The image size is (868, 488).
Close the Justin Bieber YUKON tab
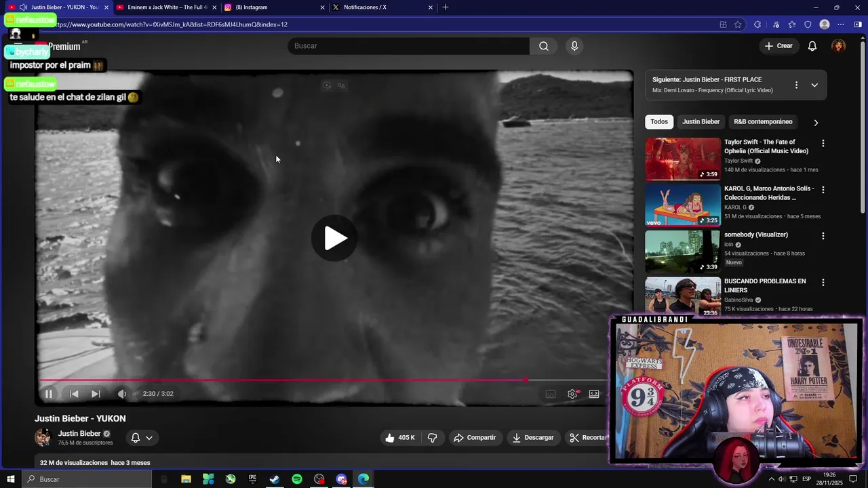click(x=106, y=7)
